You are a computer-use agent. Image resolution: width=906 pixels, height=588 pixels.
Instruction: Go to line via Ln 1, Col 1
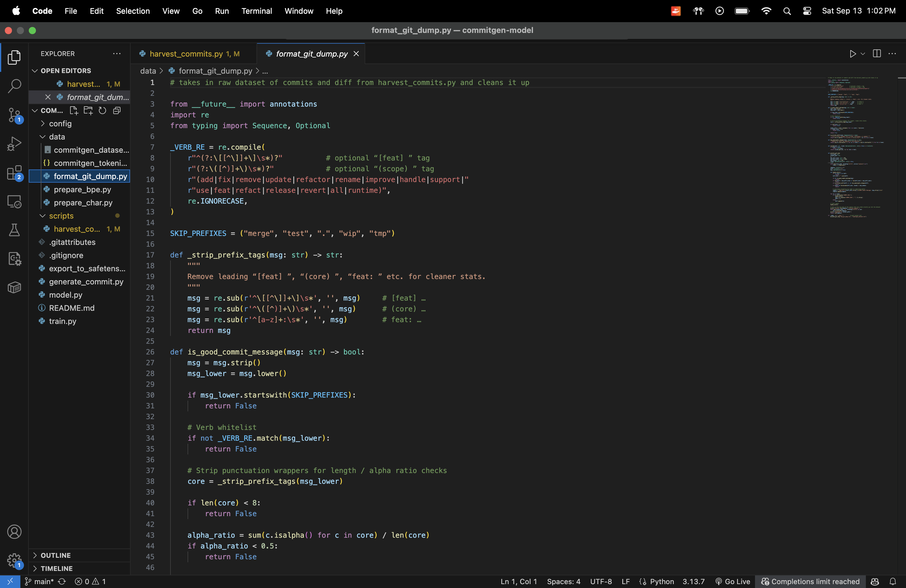coord(519,581)
